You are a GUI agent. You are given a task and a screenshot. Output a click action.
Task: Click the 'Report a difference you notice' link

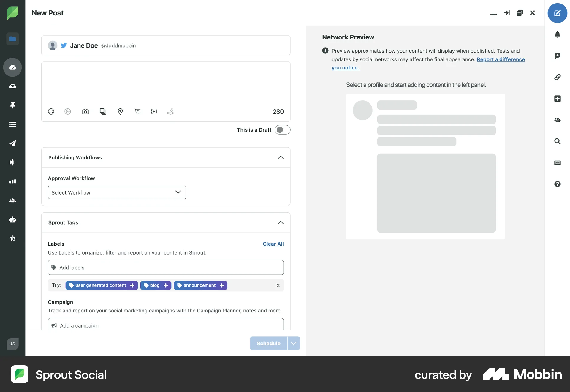[501, 59]
